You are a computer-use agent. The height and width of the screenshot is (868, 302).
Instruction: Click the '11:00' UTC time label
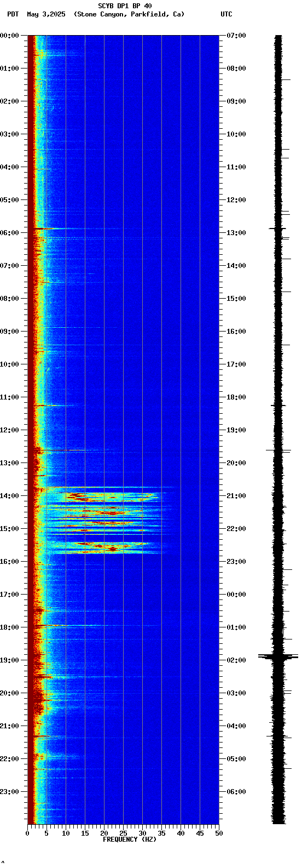point(236,167)
